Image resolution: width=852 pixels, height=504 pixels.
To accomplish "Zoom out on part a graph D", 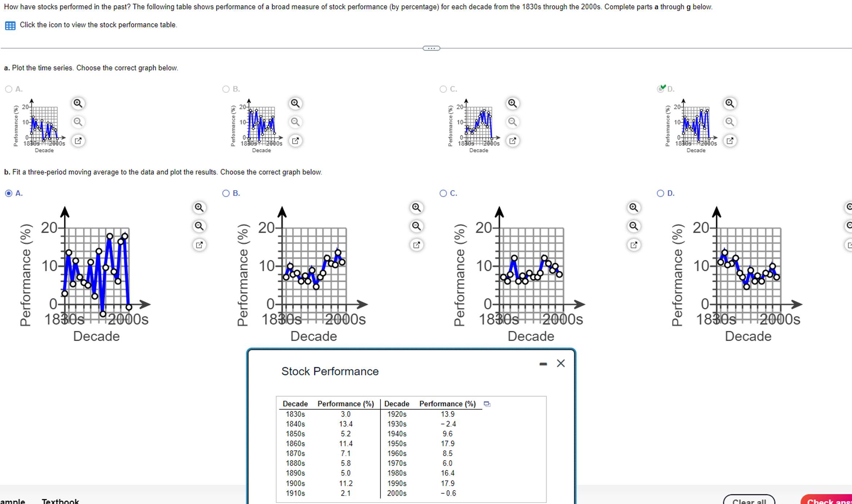I will point(730,122).
